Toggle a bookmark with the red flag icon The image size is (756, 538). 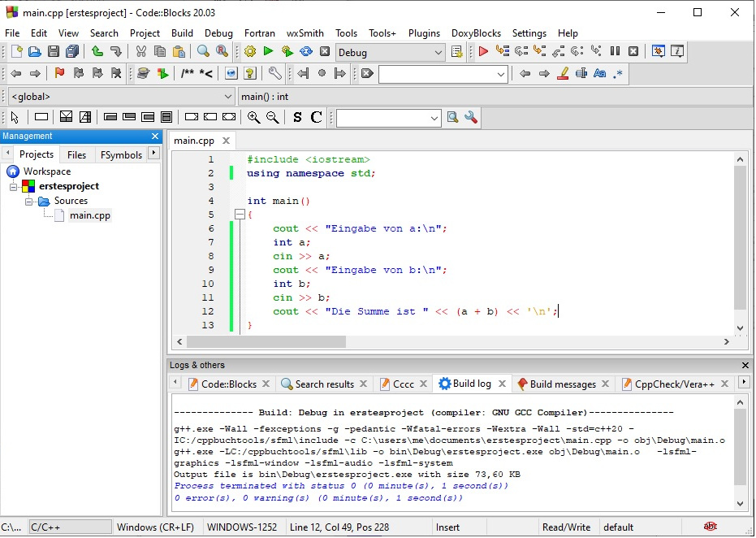click(59, 73)
